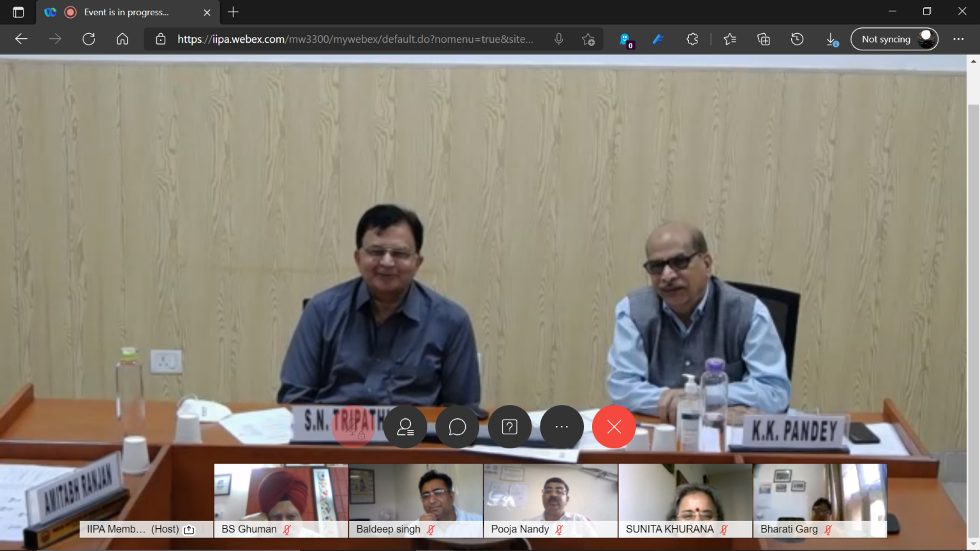
Task: Open the Microsoft Editor extension
Action: (x=658, y=39)
